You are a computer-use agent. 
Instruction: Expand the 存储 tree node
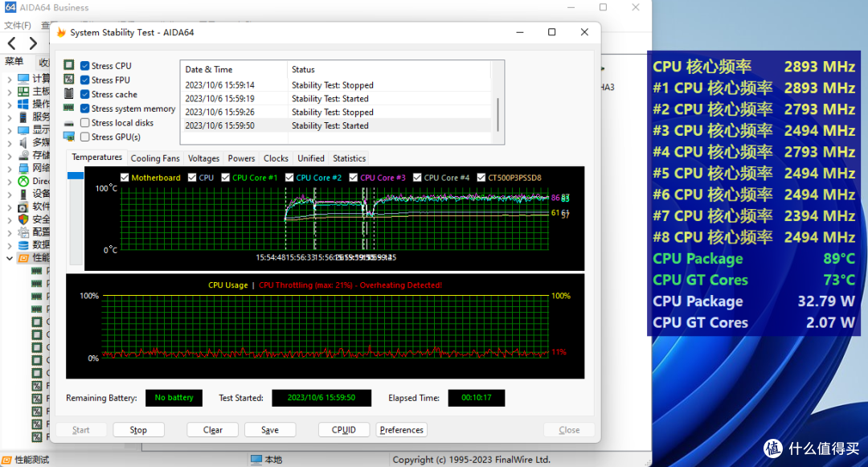pos(10,155)
